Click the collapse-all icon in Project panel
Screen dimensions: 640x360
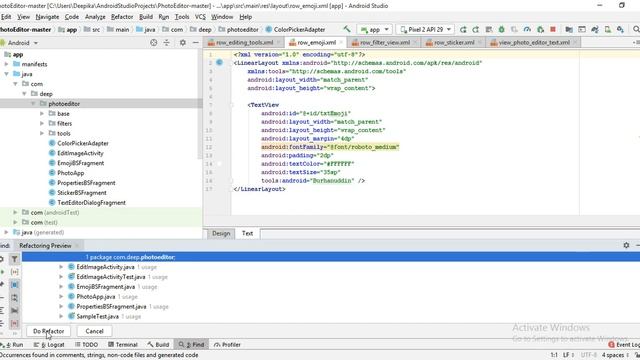(x=167, y=42)
